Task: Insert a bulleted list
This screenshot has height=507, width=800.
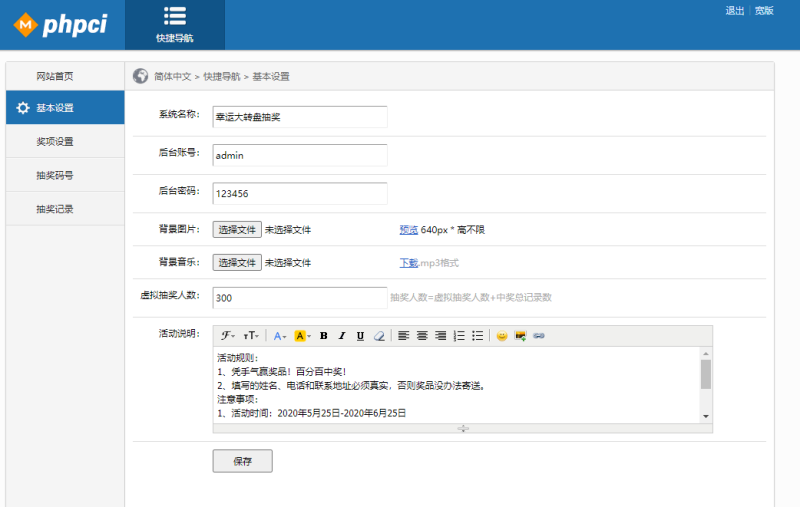Action: tap(478, 336)
